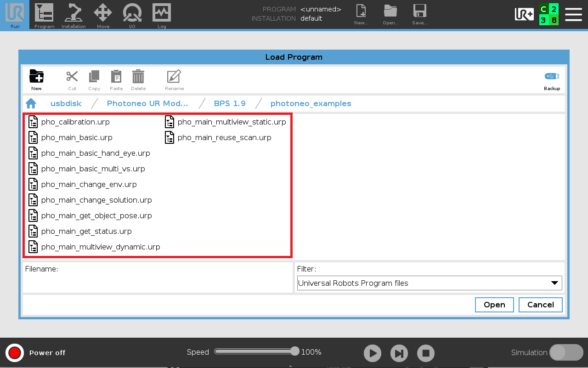The height and width of the screenshot is (368, 588).
Task: Expand the Filter dropdown
Action: coord(430,283)
